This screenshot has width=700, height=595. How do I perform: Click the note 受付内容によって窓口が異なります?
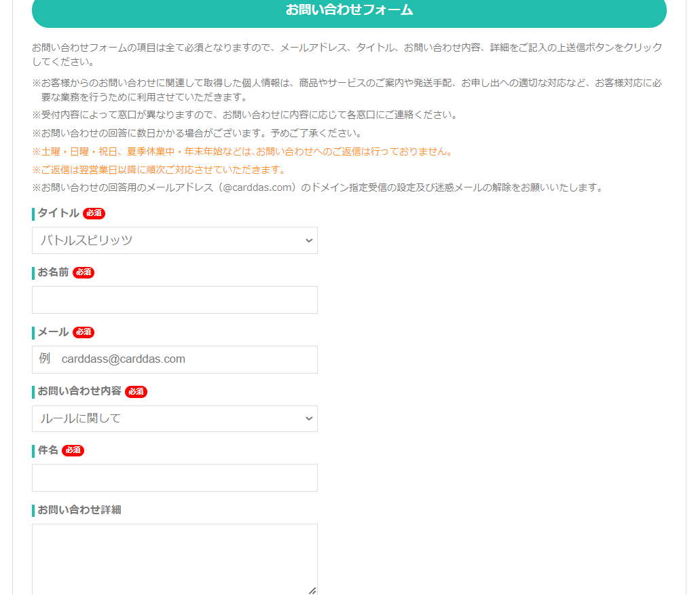246,115
